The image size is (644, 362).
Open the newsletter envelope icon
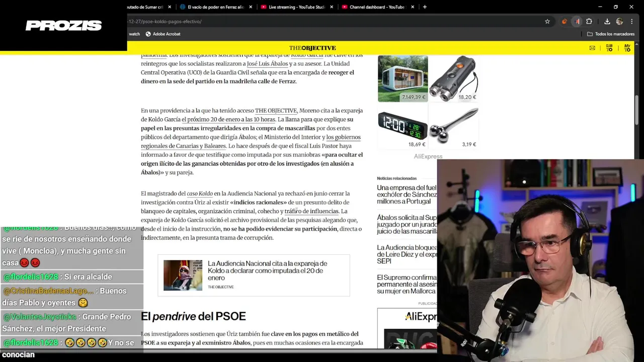[x=592, y=48]
